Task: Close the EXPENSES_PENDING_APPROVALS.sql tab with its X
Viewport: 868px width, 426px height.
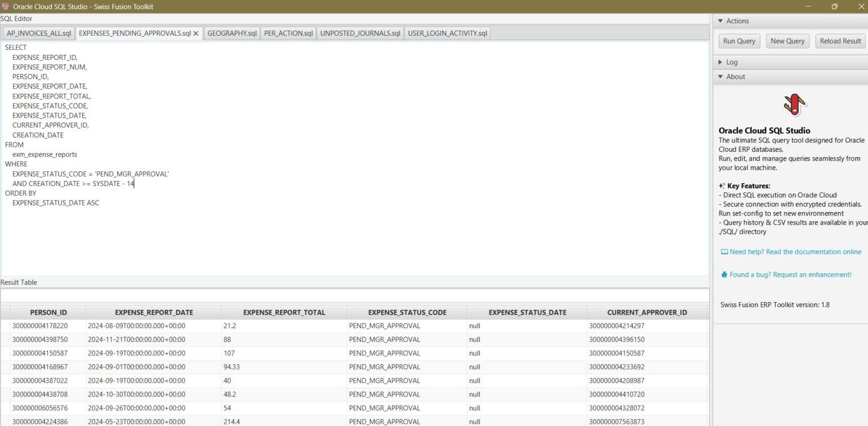Action: [196, 33]
